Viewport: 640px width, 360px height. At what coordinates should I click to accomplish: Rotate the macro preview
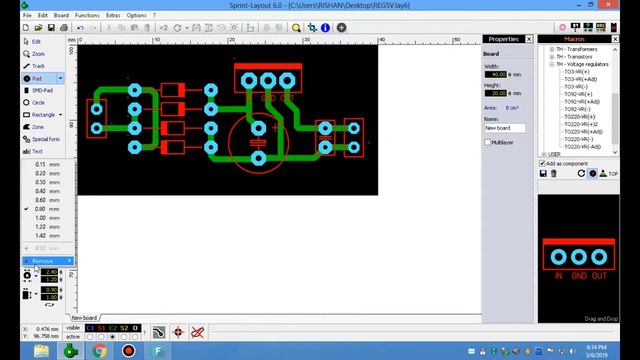[581, 173]
